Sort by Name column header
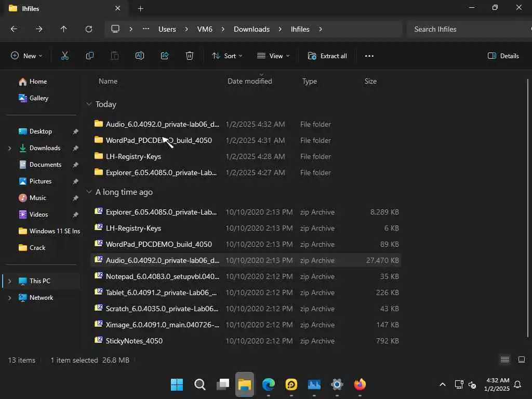Screen dimensions: 532x399 tap(108, 81)
